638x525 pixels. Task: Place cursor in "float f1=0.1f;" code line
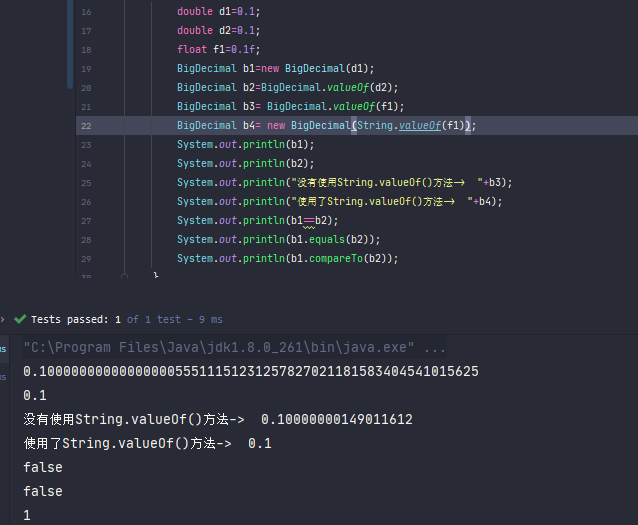coord(218,50)
